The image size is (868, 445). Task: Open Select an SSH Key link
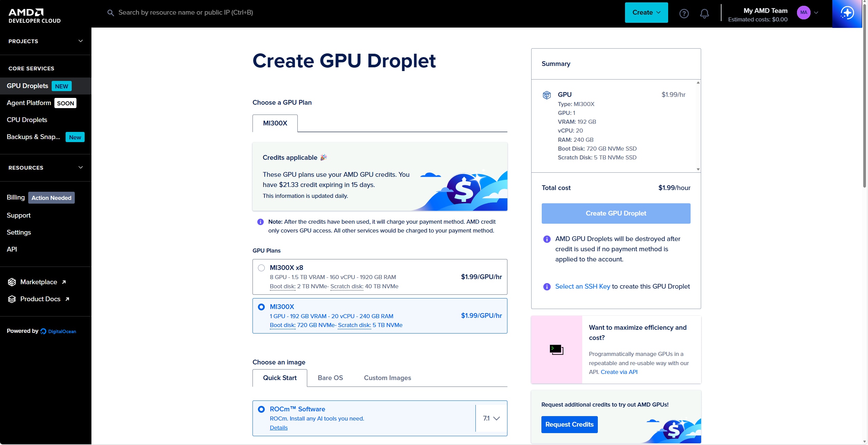click(x=583, y=286)
